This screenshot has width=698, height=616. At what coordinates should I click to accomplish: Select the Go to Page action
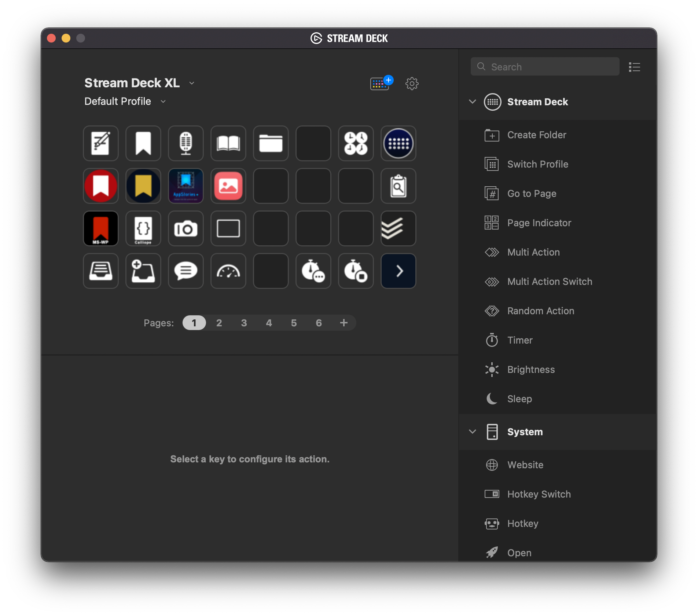click(558, 194)
